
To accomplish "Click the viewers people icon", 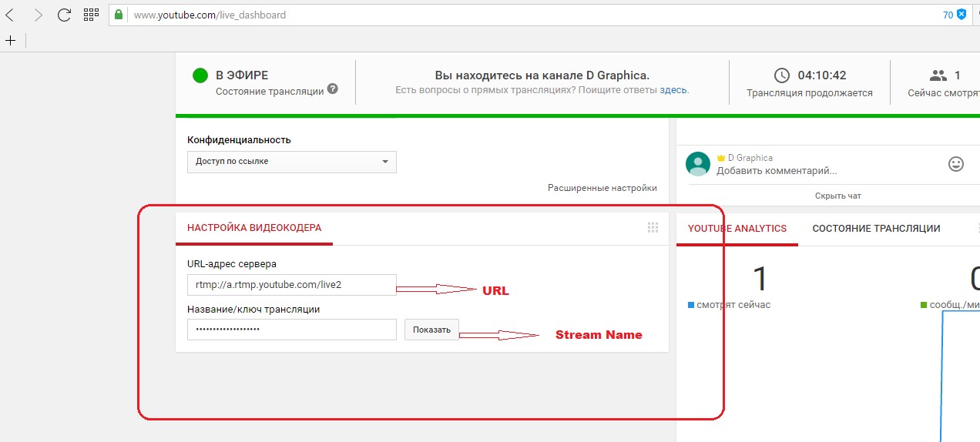I will [x=938, y=75].
